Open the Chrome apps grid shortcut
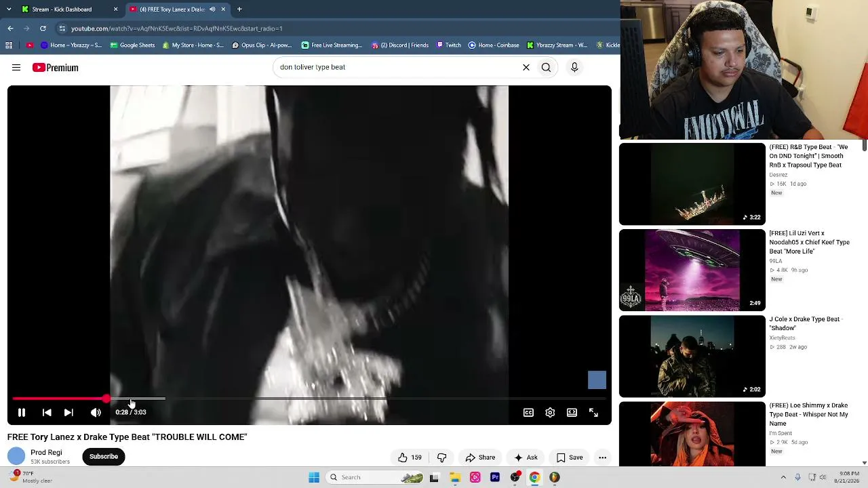This screenshot has height=488, width=868. 9,45
